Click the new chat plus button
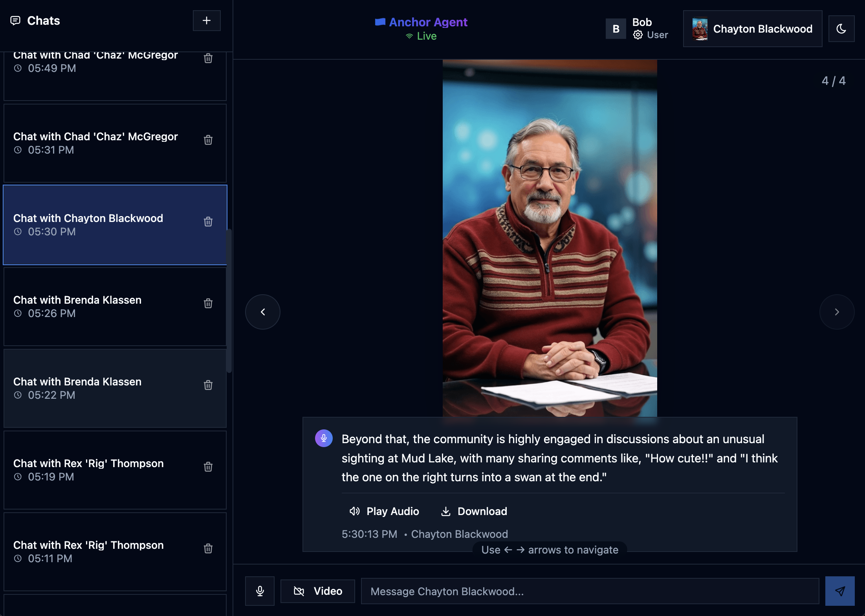Image resolution: width=865 pixels, height=616 pixels. tap(207, 20)
